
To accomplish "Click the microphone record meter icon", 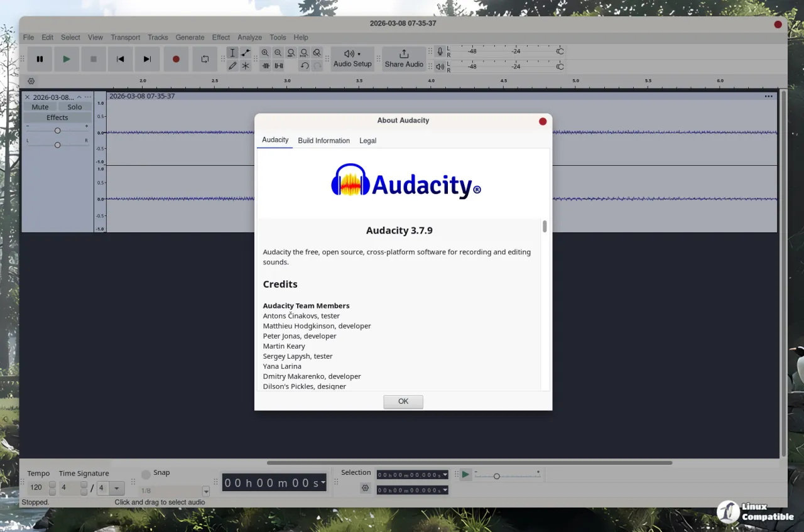I will pos(440,51).
